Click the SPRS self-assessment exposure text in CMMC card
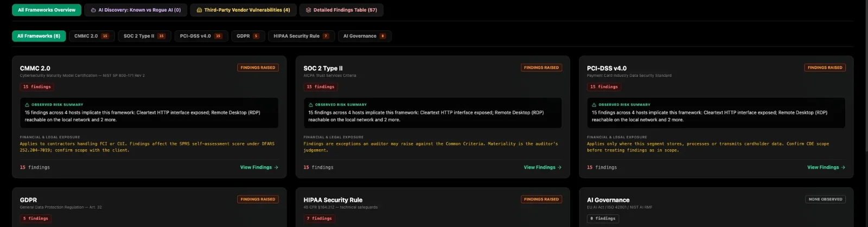Viewport: 868px width, 227px height. pyautogui.click(x=147, y=147)
